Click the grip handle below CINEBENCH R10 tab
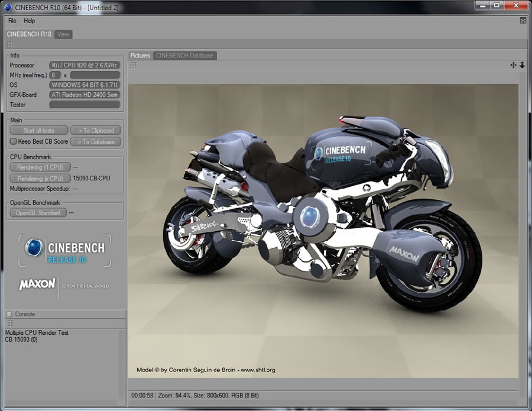This screenshot has height=411, width=532. (10, 44)
